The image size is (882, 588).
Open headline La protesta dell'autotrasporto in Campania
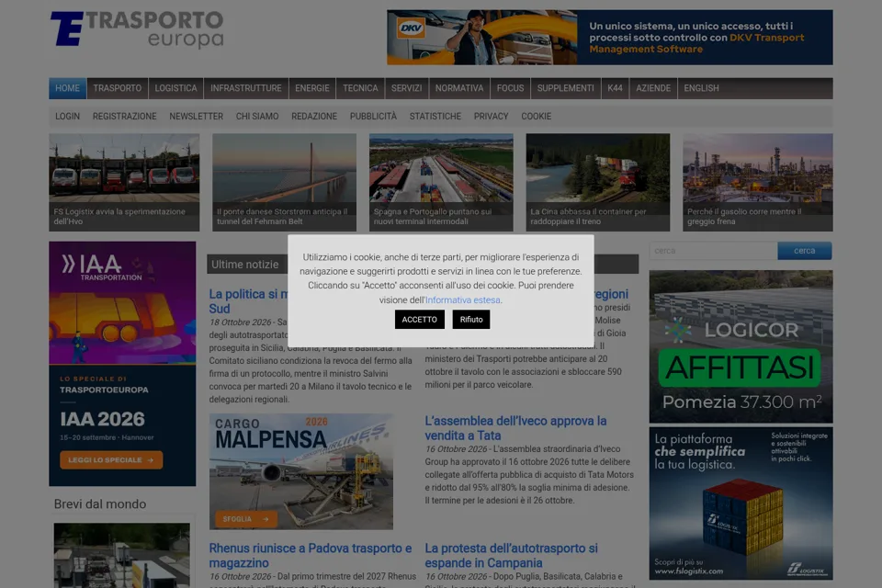[x=512, y=555]
